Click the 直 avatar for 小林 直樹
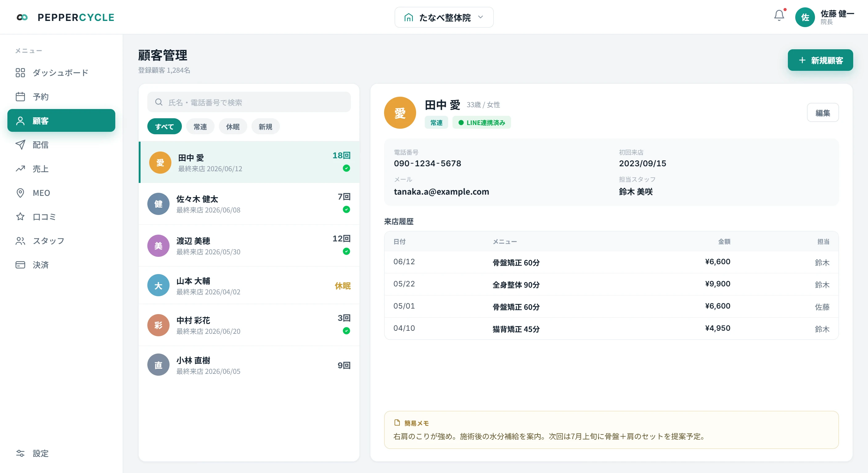 (158, 365)
